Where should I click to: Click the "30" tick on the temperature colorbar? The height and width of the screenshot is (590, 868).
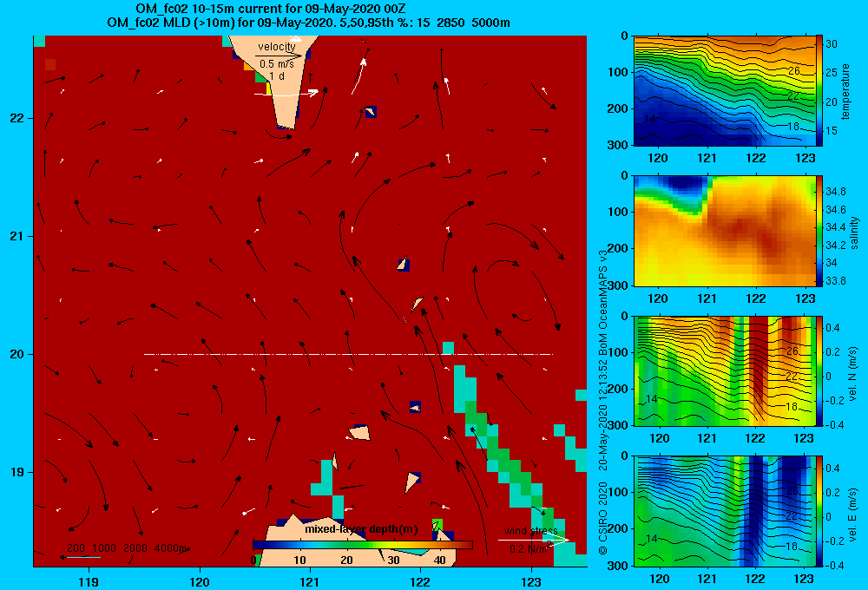832,44
